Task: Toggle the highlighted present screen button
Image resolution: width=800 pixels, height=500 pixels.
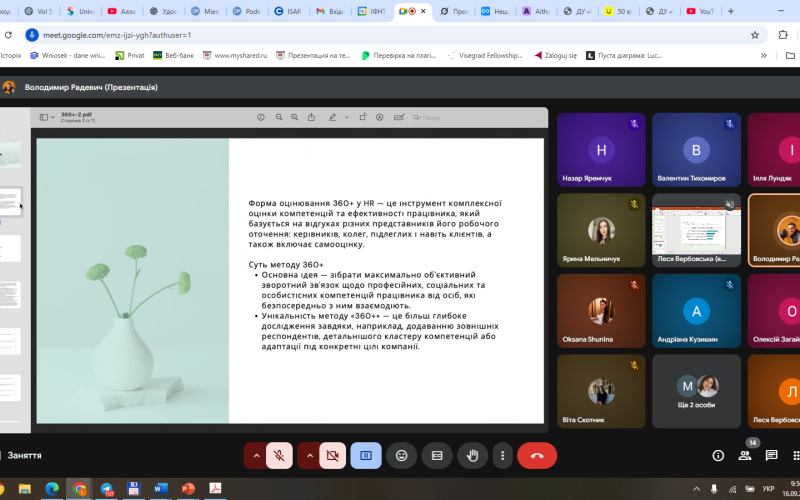Action: [366, 455]
